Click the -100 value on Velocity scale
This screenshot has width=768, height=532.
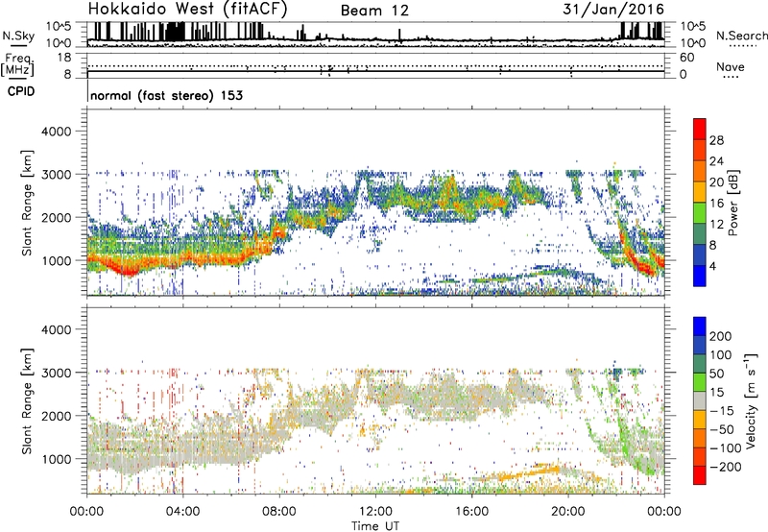click(725, 447)
